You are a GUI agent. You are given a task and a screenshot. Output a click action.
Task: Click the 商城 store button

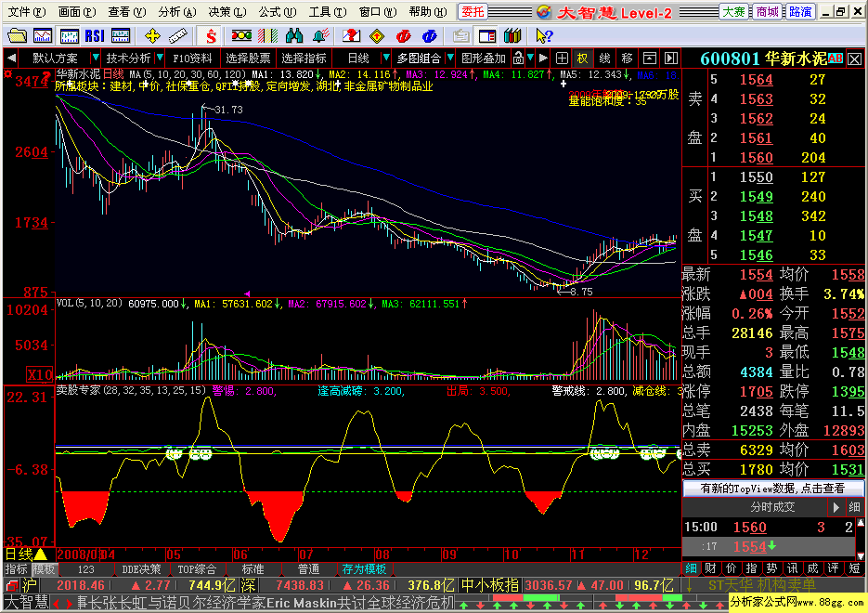767,12
